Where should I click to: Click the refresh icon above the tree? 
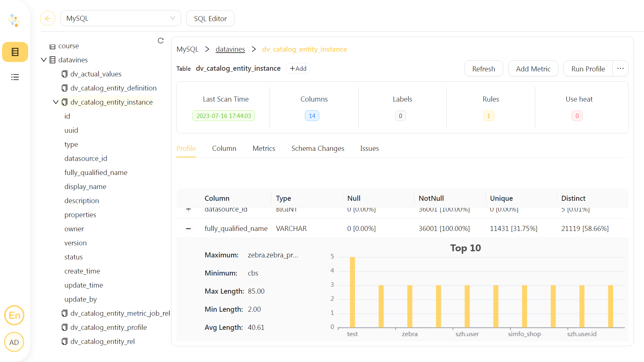[x=161, y=41]
